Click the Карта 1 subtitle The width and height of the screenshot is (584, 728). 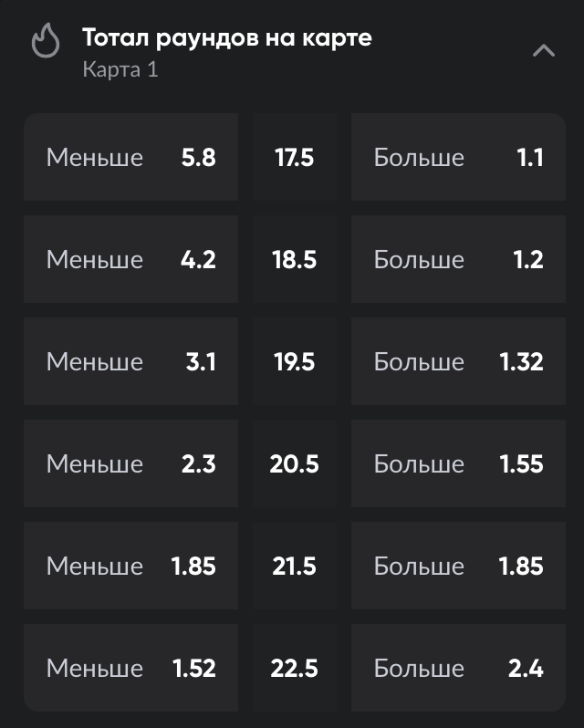point(120,69)
